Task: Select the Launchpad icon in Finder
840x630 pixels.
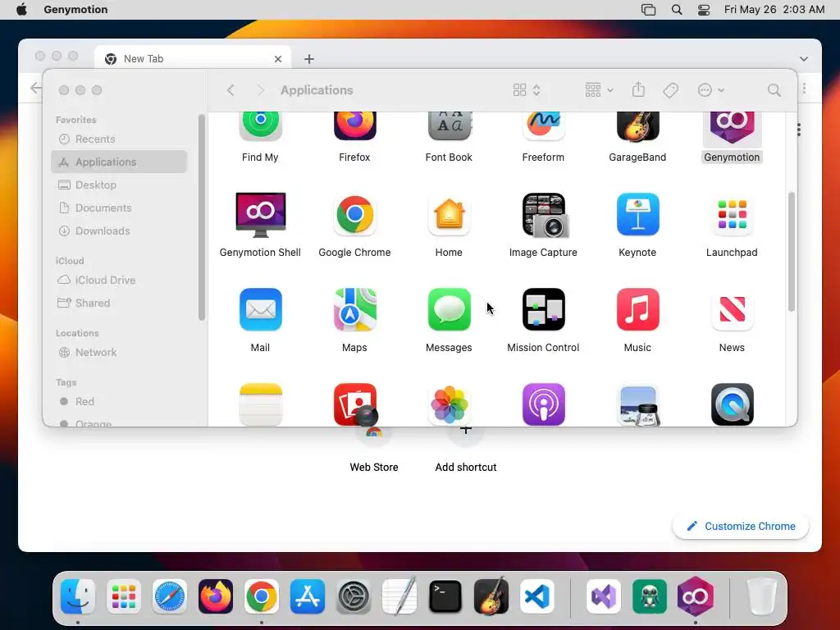Action: click(732, 214)
